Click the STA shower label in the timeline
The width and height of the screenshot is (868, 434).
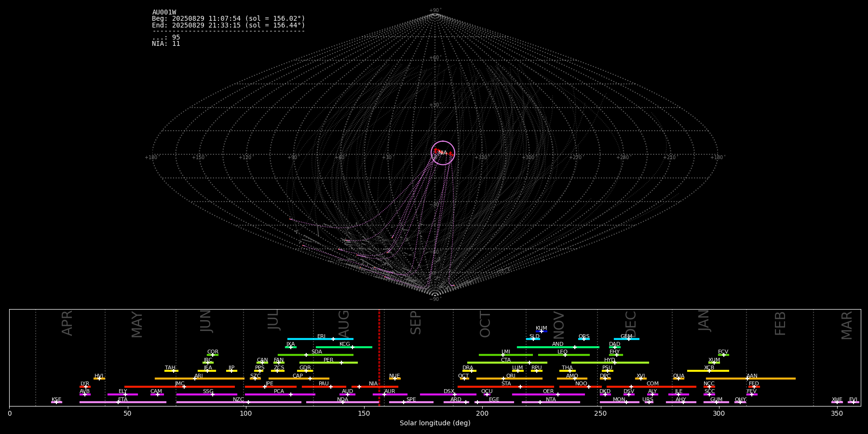tap(506, 384)
